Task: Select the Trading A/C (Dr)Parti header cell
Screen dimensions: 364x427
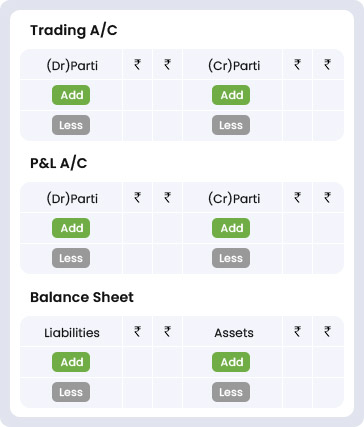Action: click(x=71, y=64)
